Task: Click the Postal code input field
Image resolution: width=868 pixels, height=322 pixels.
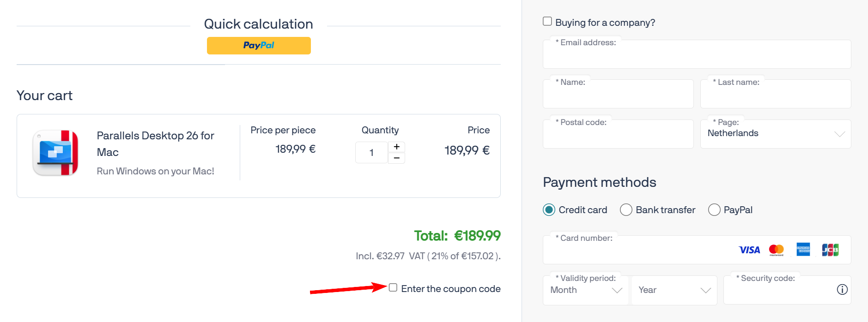Action: (618, 135)
